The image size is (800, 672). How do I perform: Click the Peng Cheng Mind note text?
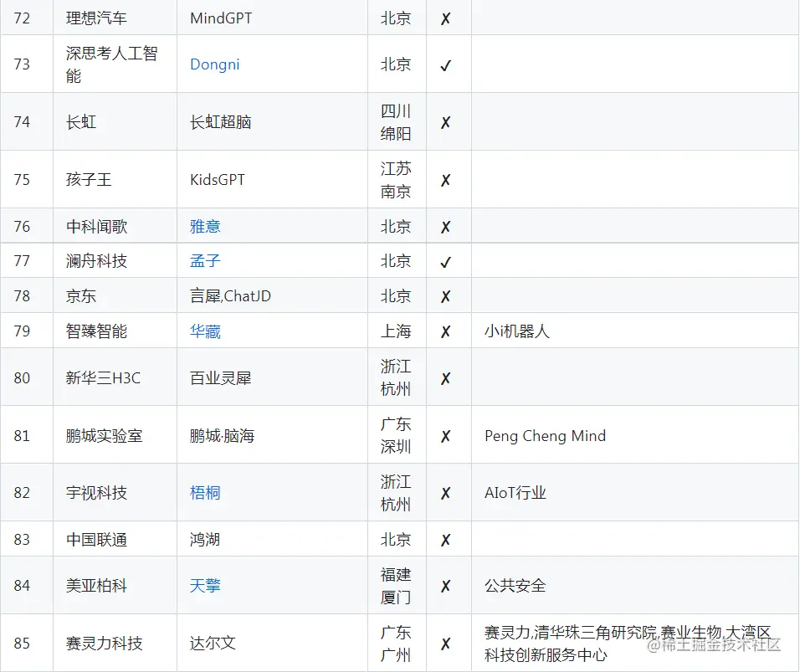[x=545, y=435]
